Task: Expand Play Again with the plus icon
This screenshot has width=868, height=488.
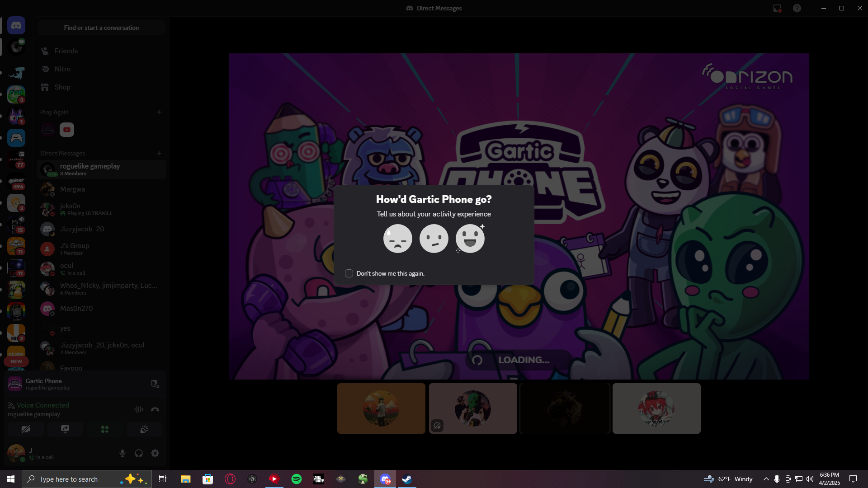Action: [x=159, y=112]
